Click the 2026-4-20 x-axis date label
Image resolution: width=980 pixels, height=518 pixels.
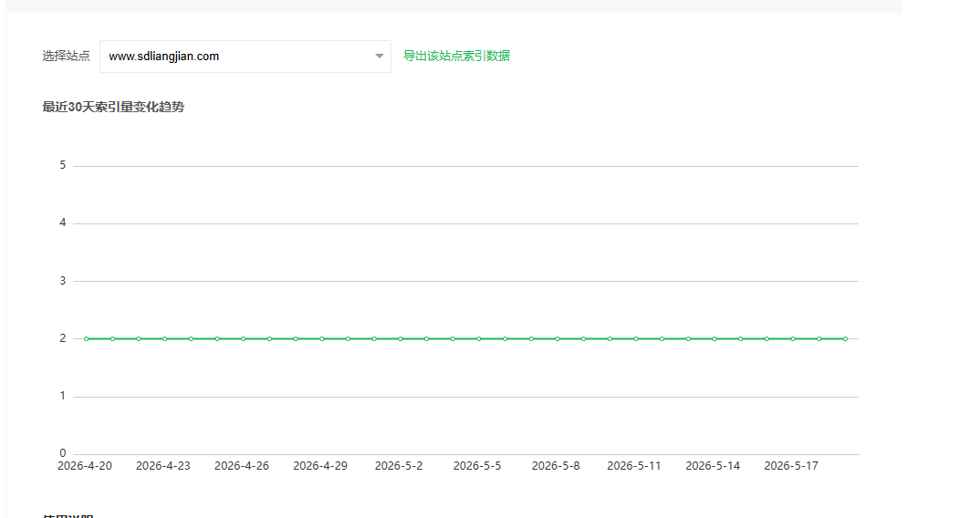point(85,466)
